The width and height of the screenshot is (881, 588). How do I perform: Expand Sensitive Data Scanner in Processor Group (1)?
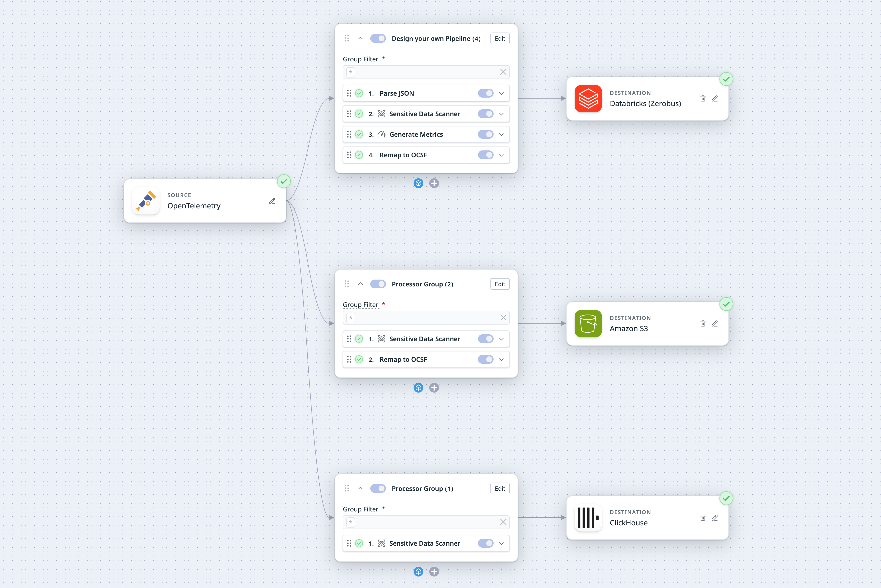tap(501, 543)
